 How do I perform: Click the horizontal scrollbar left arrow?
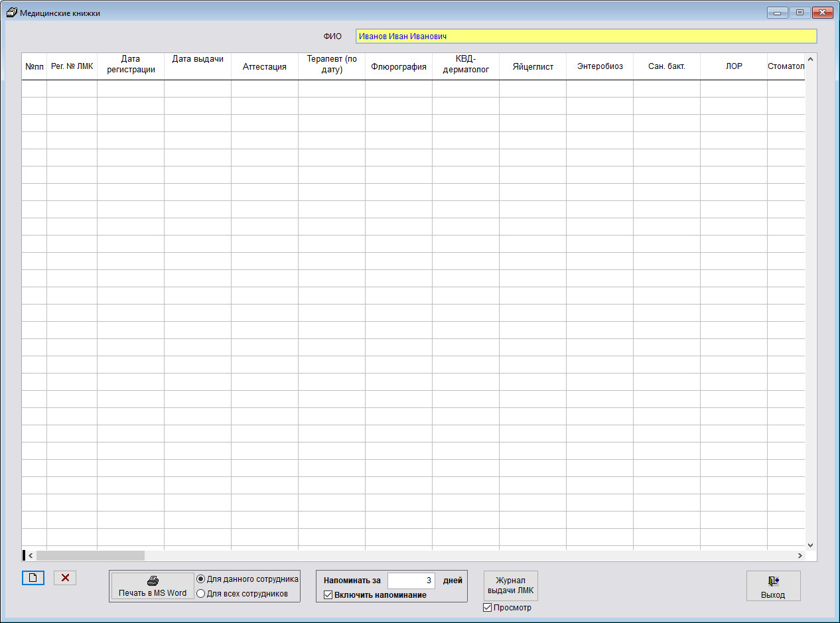(31, 555)
